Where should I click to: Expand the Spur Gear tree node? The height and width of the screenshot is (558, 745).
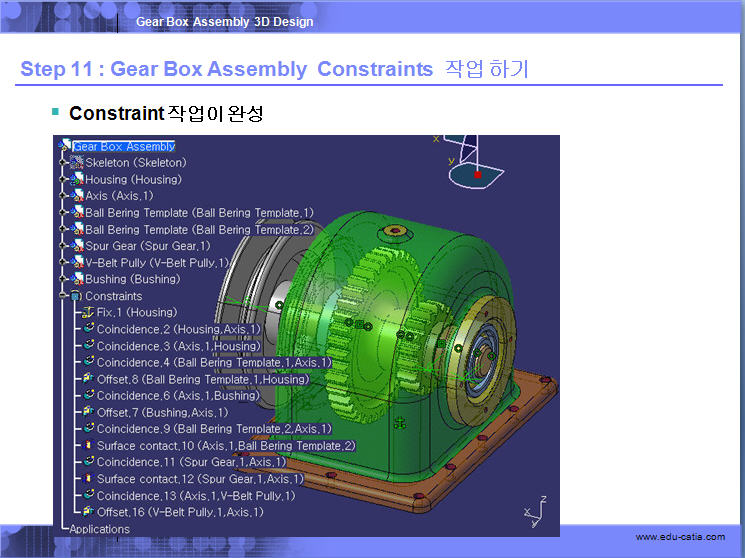click(63, 246)
